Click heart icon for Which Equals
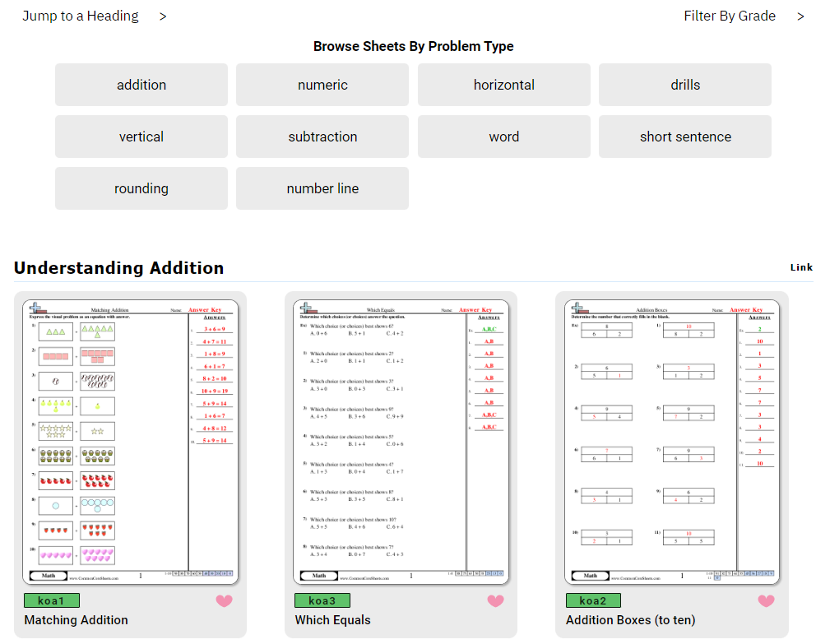The width and height of the screenshot is (816, 644). tap(495, 601)
